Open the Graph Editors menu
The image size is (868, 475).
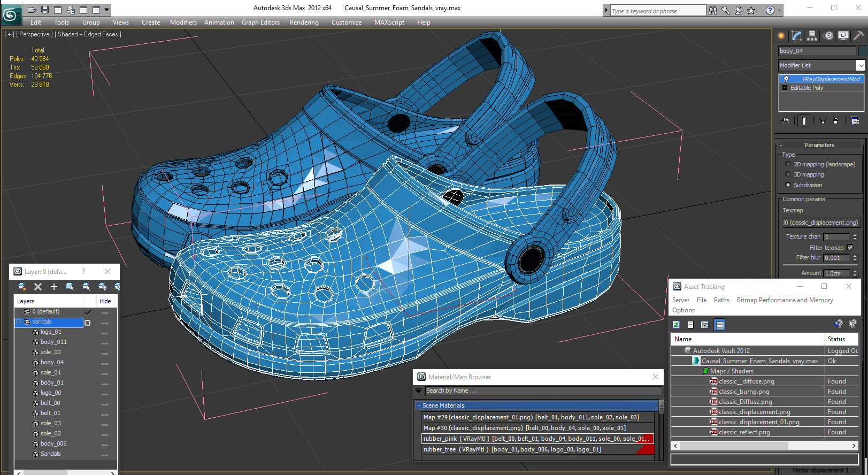(260, 22)
